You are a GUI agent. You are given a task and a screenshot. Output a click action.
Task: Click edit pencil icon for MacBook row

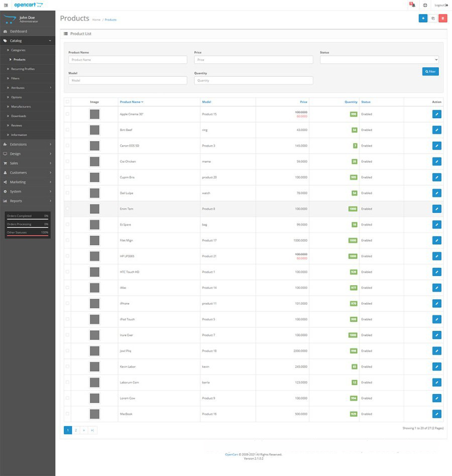(x=436, y=414)
